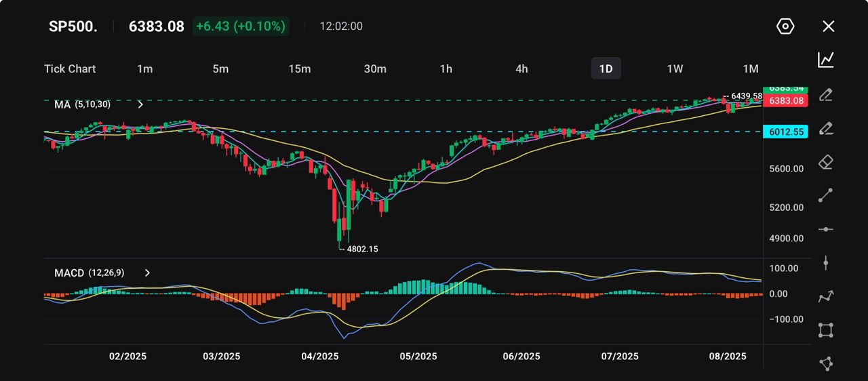Select the diagonal trend line tool
Screen dimensions: 868x381
825,195
